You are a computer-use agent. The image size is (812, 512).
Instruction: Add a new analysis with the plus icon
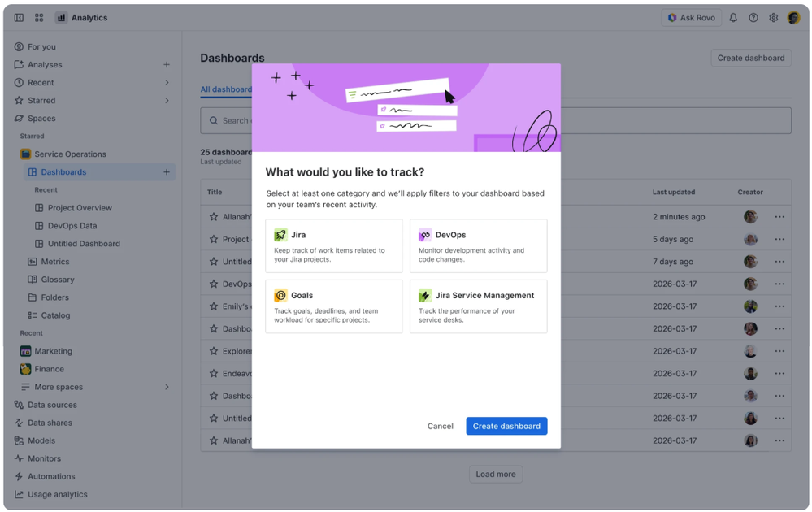click(x=167, y=65)
